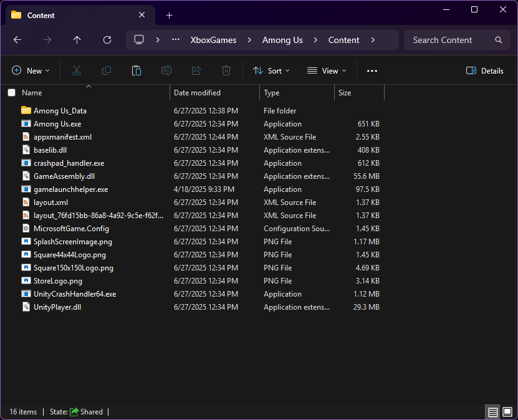The width and height of the screenshot is (518, 420).
Task: Click the Share toolbar icon
Action: (x=196, y=70)
